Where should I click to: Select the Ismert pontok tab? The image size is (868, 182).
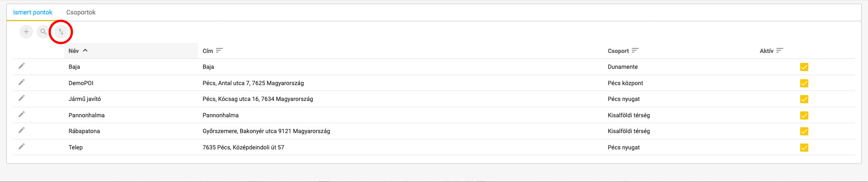[33, 12]
